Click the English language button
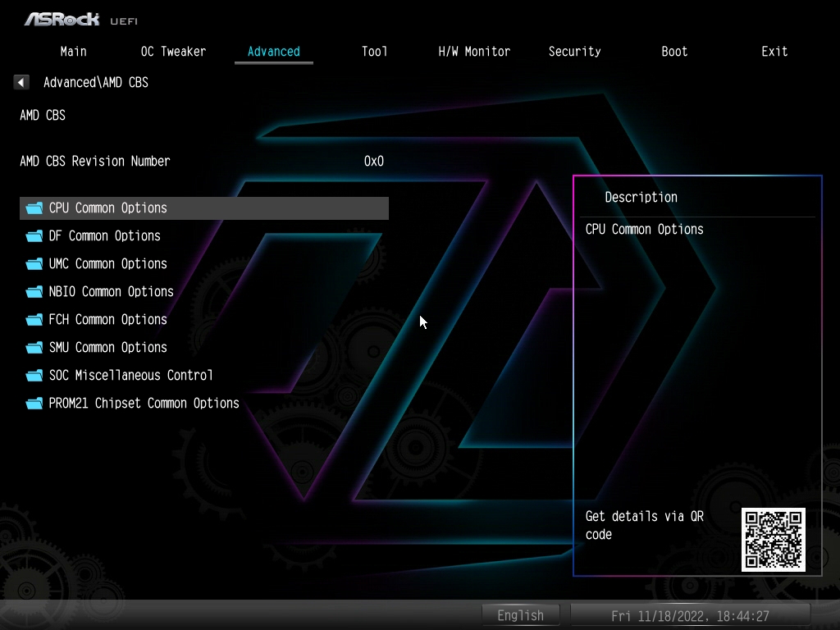 coord(521,615)
